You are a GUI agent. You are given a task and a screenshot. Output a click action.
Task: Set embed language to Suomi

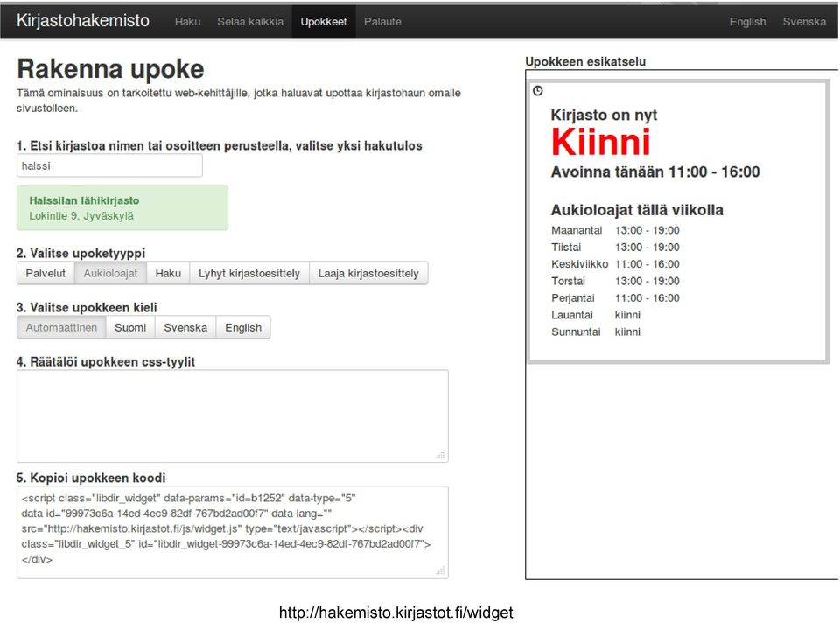coord(130,327)
